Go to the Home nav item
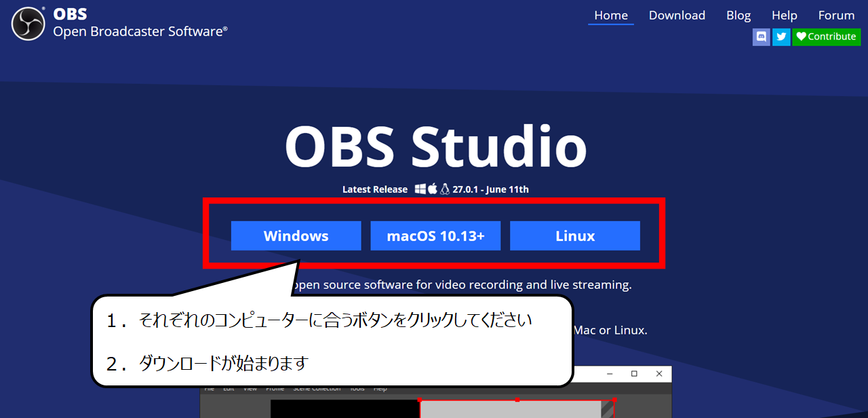 pyautogui.click(x=611, y=16)
